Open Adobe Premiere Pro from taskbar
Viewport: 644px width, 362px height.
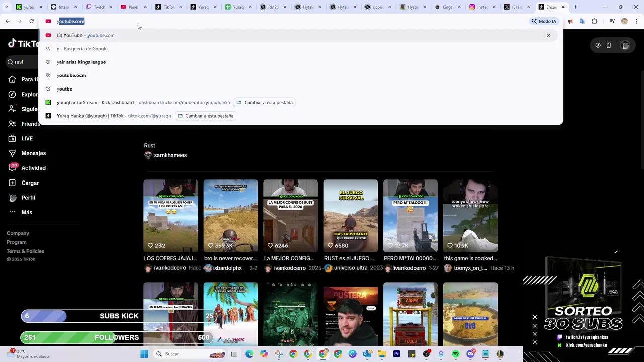tap(396, 354)
